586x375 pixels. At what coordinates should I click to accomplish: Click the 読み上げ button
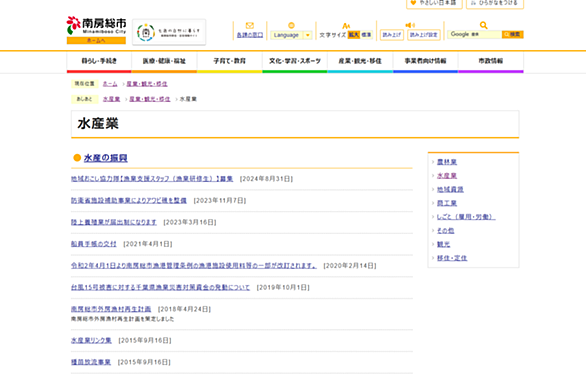coord(392,35)
